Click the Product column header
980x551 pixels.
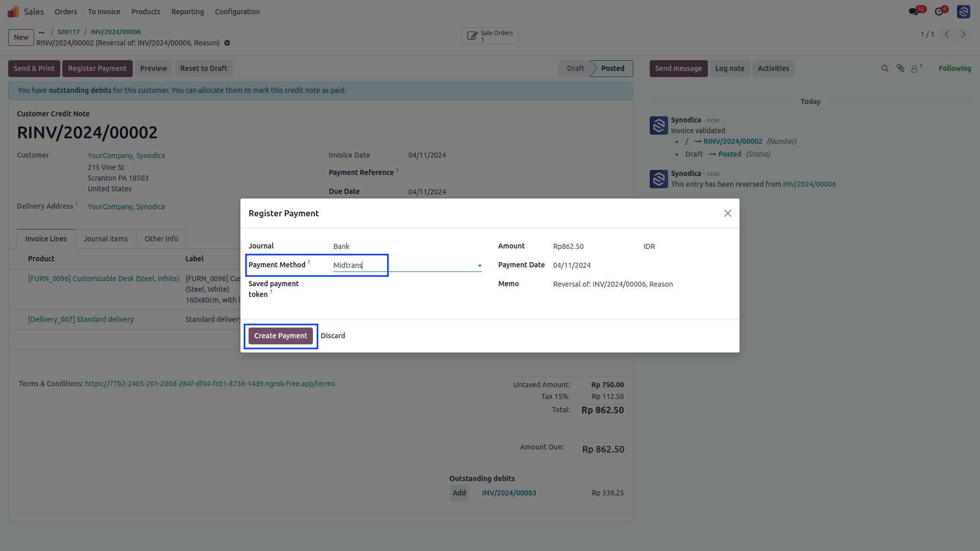pyautogui.click(x=41, y=259)
